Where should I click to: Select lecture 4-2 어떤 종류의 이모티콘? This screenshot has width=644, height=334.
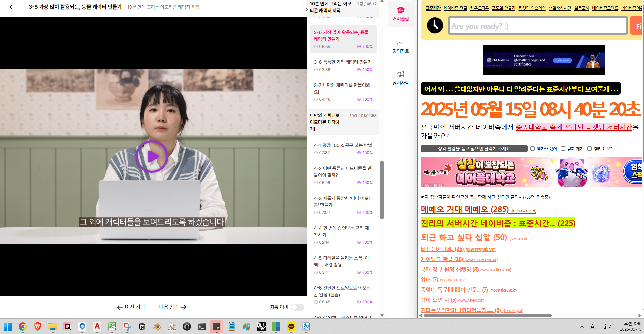[x=343, y=175]
